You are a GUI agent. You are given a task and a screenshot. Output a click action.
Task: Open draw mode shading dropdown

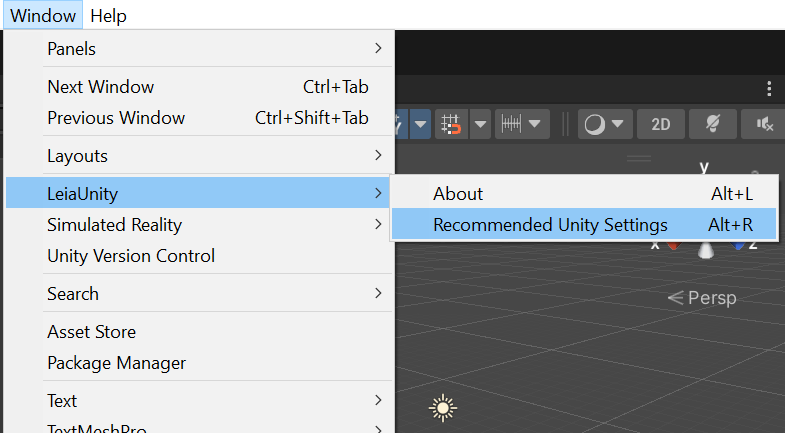click(605, 124)
